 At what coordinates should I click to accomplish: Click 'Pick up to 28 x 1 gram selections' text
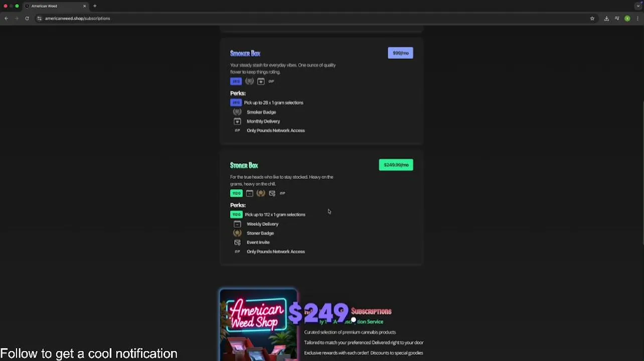pyautogui.click(x=273, y=102)
